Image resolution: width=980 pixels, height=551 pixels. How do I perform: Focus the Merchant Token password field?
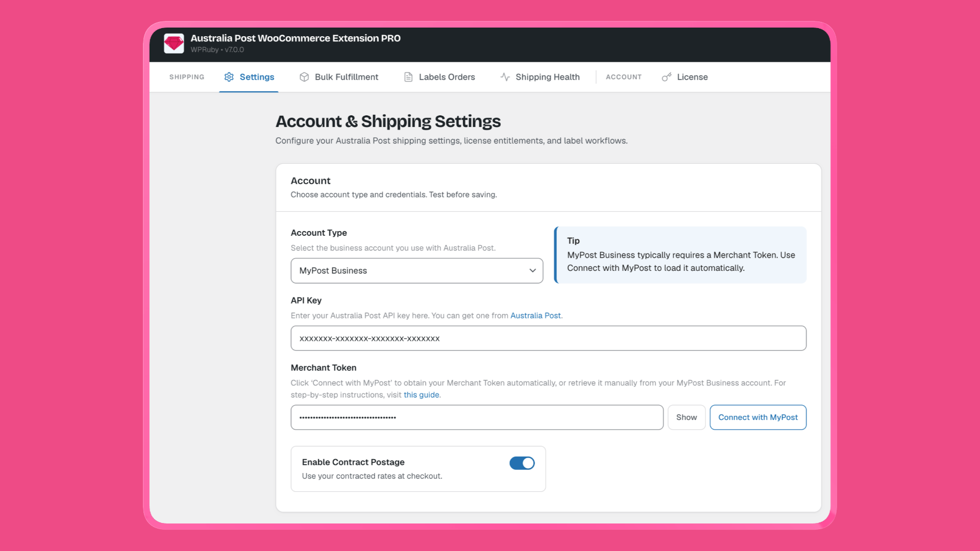pyautogui.click(x=477, y=417)
